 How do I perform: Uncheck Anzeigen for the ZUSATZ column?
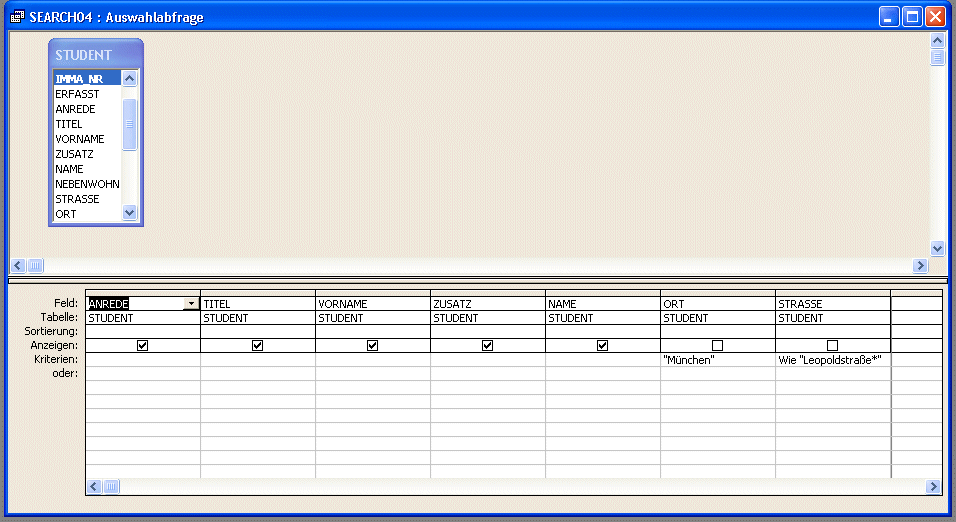pos(487,345)
